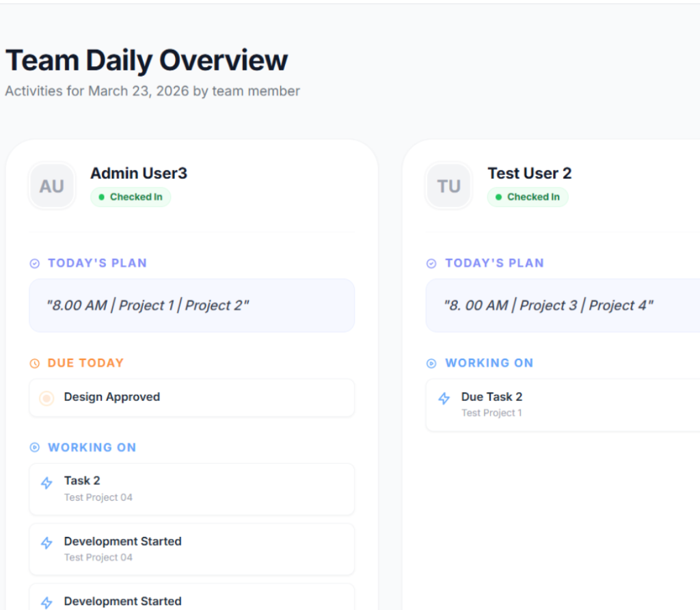
Task: Collapse Admin User3's Working On section heading
Action: 92,447
